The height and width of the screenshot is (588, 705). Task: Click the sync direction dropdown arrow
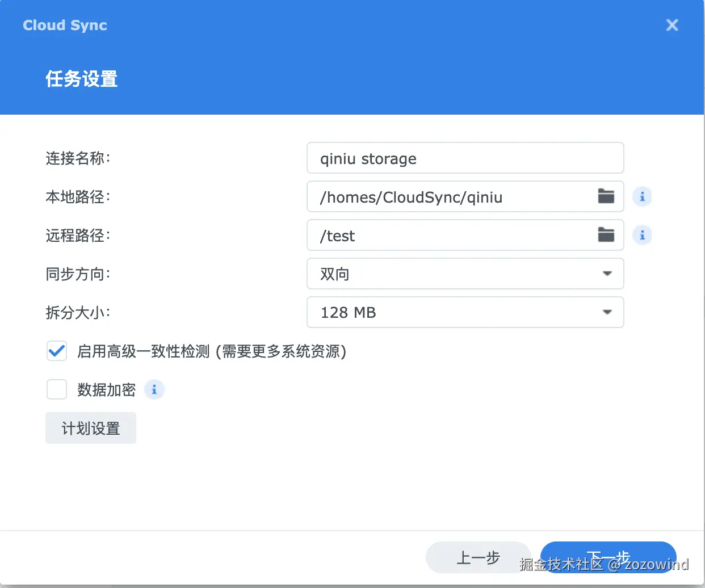point(607,274)
